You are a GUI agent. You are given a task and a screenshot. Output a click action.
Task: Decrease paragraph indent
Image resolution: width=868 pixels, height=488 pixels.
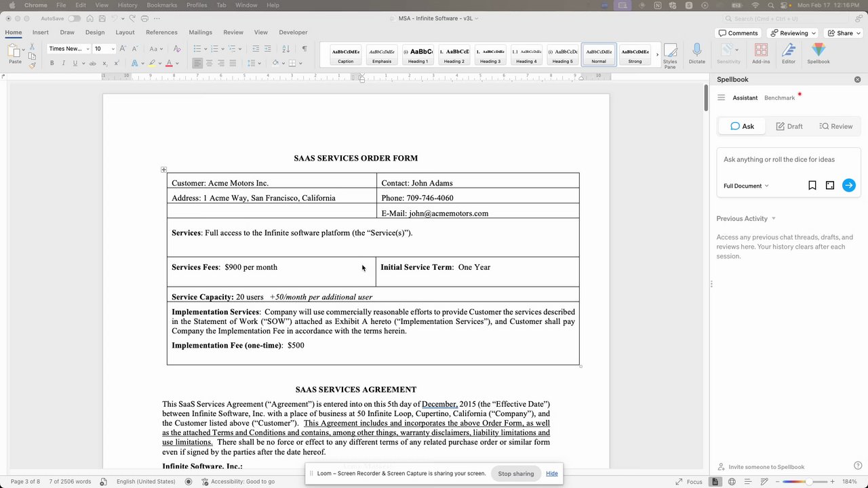pos(256,49)
